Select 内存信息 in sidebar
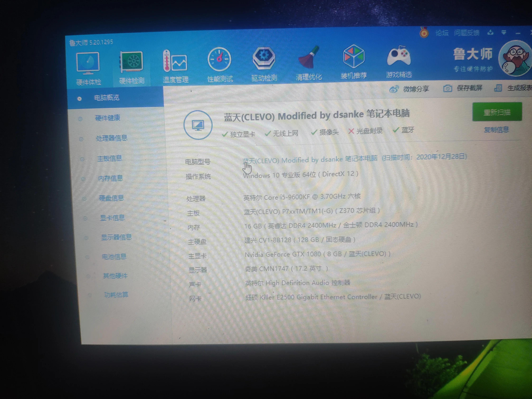The height and width of the screenshot is (399, 532). [x=110, y=178]
